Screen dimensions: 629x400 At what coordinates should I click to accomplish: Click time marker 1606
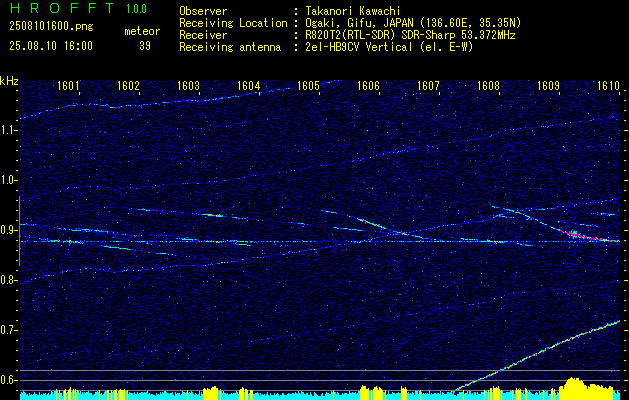tap(368, 85)
